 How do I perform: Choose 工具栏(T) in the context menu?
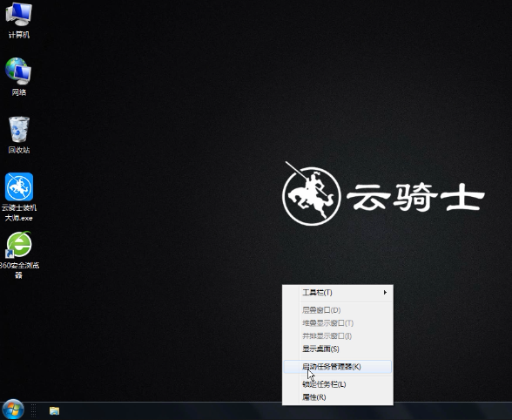338,293
